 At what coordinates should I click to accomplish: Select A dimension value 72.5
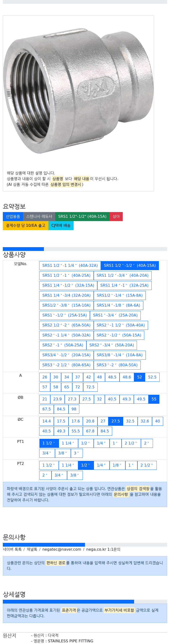point(90,387)
